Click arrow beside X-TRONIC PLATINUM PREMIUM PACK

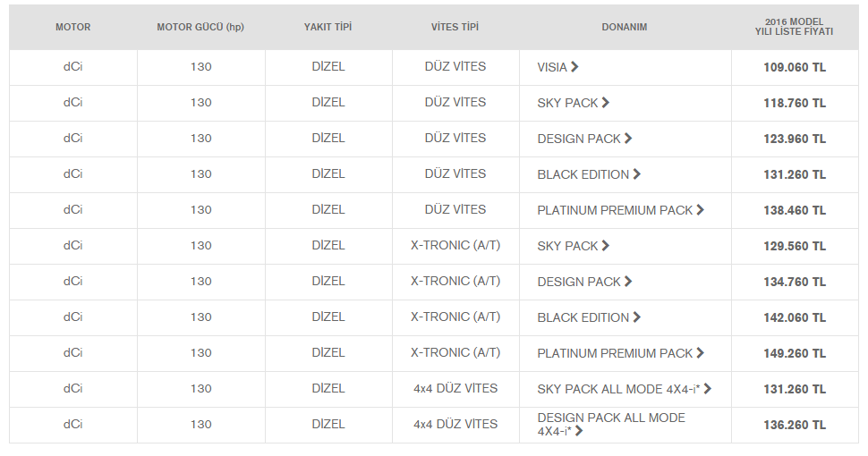(x=701, y=352)
